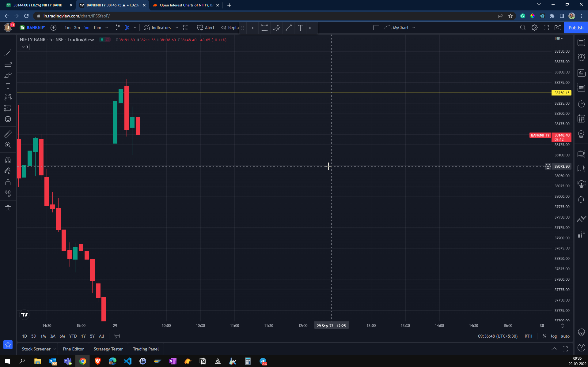Click the select layout square icon
Screen dimensions: 588x367
pyautogui.click(x=376, y=28)
